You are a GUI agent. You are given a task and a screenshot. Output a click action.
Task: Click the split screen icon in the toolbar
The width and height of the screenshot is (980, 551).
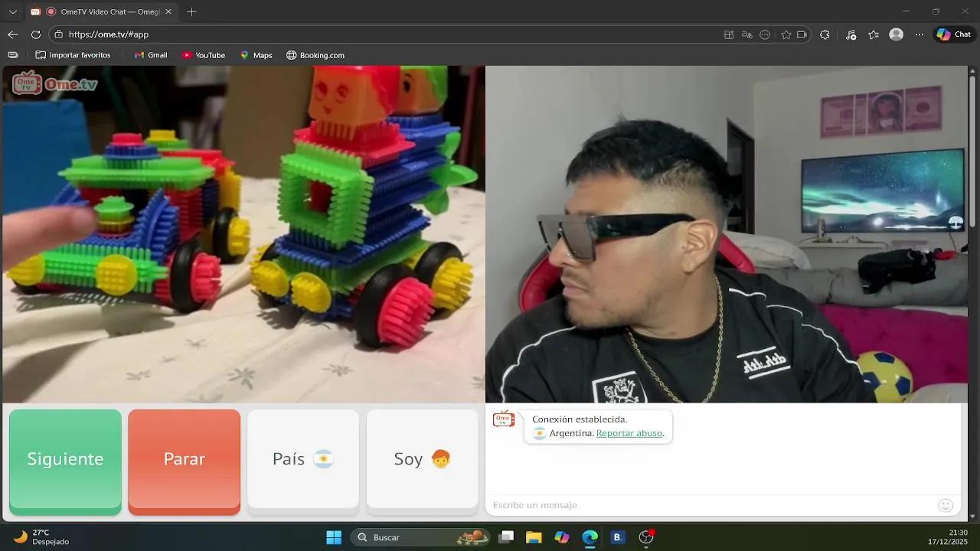pyautogui.click(x=729, y=34)
